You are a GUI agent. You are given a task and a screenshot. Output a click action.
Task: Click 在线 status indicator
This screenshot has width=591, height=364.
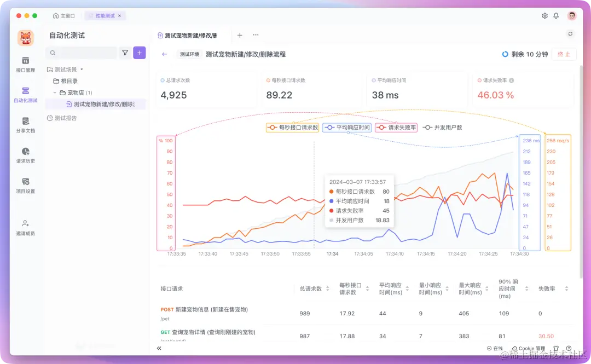(x=495, y=348)
